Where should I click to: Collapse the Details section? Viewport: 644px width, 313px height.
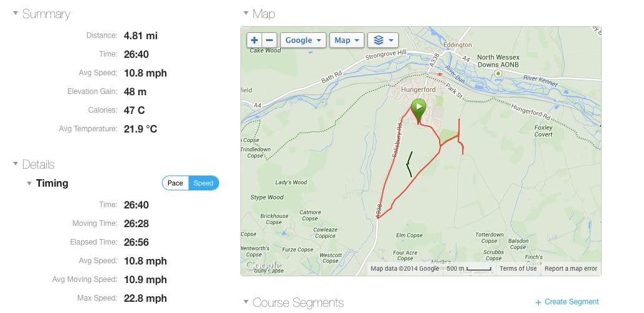tap(16, 164)
